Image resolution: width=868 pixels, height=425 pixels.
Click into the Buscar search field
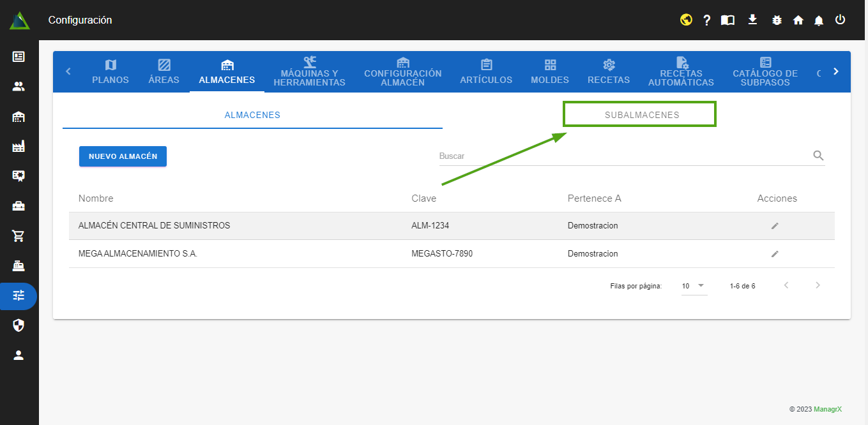[623, 156]
